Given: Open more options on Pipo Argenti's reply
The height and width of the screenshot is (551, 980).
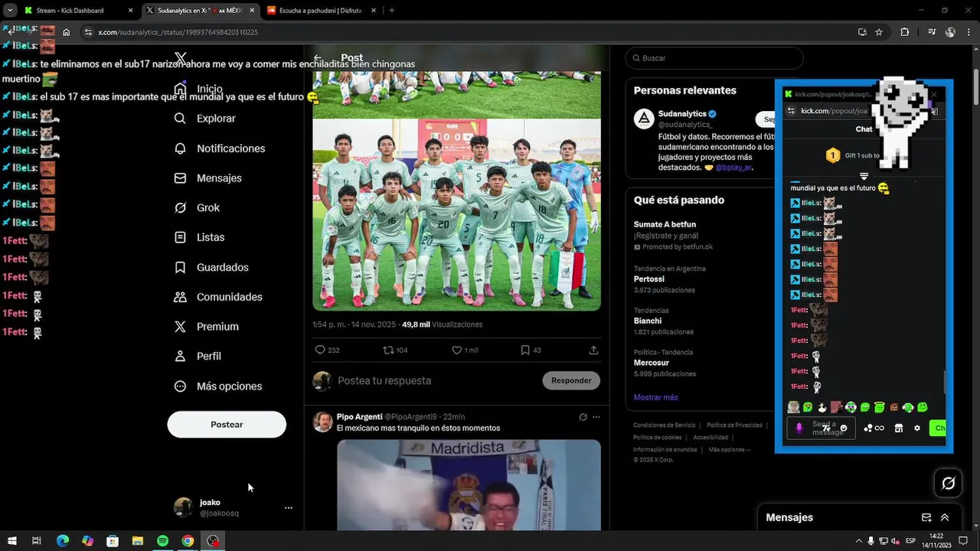Looking at the screenshot, I should [x=596, y=417].
